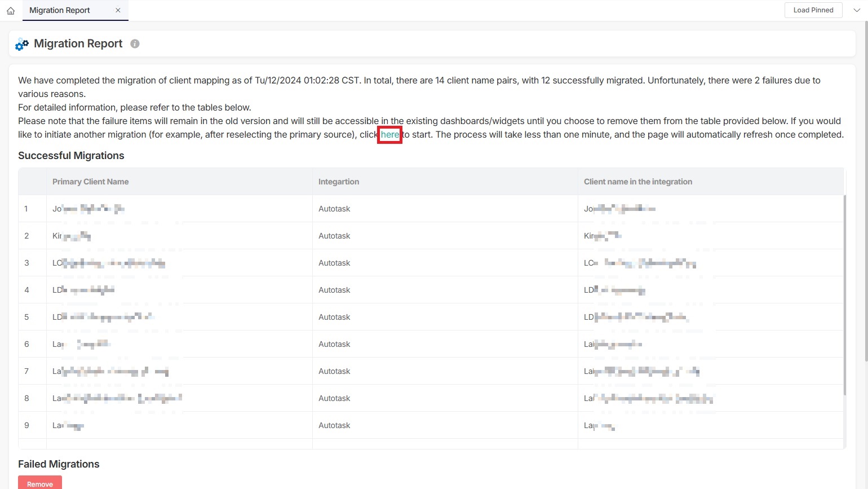
Task: Click the Integartion column header
Action: (338, 182)
